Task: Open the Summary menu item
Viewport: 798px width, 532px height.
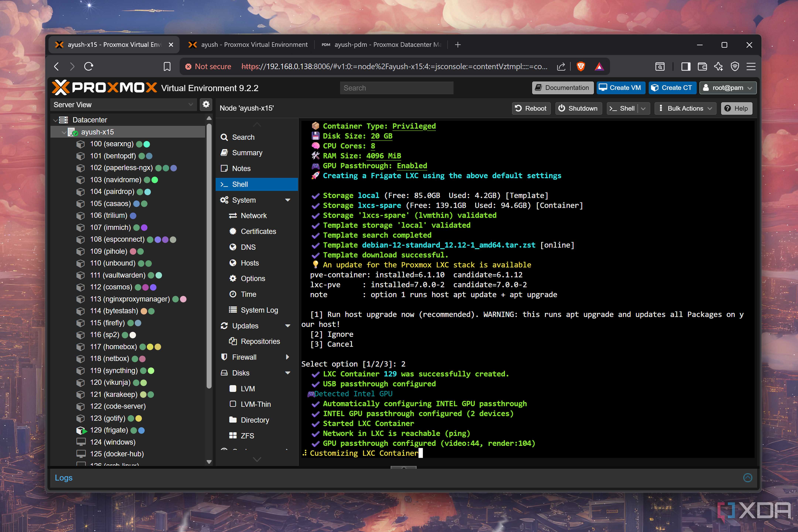Action: pyautogui.click(x=257, y=153)
